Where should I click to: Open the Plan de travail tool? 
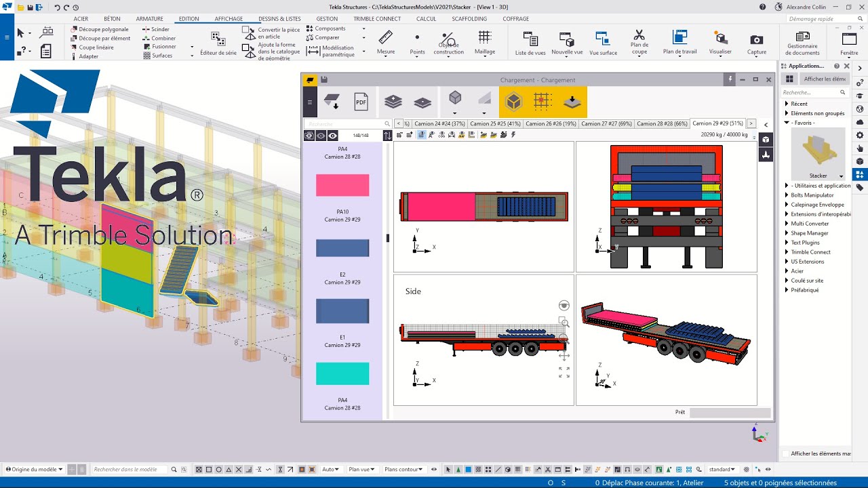679,42
